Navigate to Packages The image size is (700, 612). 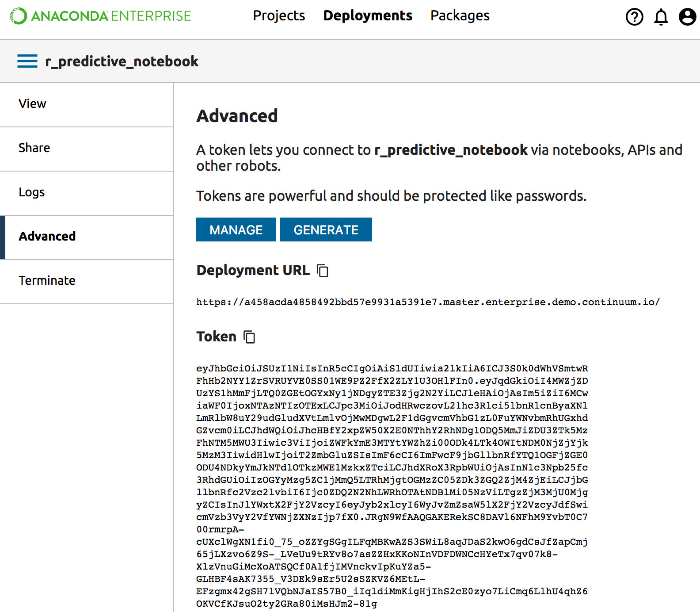(460, 16)
